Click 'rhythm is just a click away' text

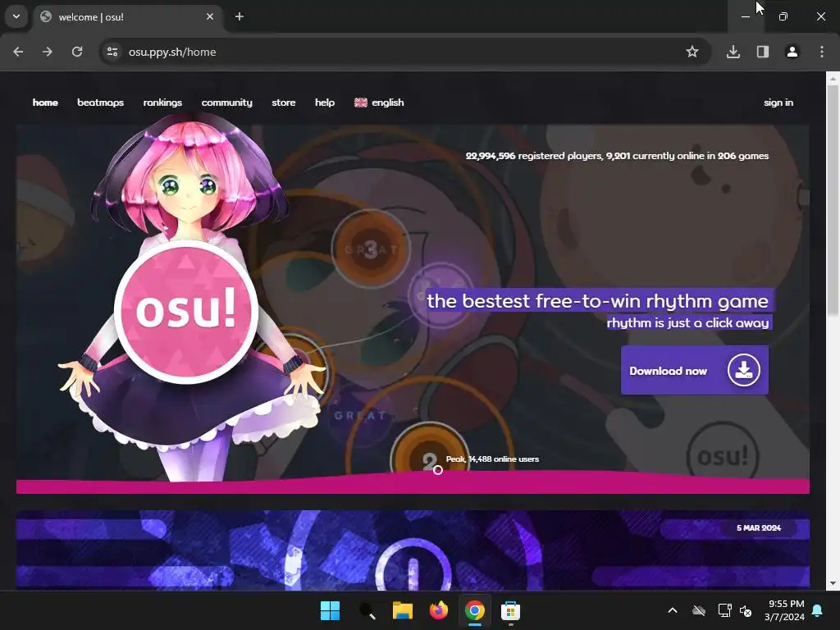(687, 322)
